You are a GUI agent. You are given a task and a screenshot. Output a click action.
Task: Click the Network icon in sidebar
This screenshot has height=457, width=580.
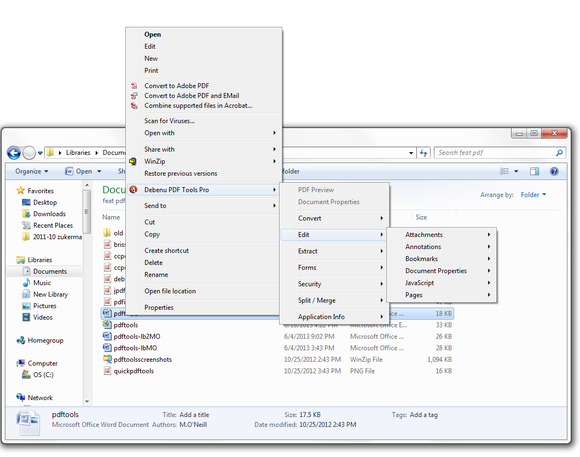21,397
